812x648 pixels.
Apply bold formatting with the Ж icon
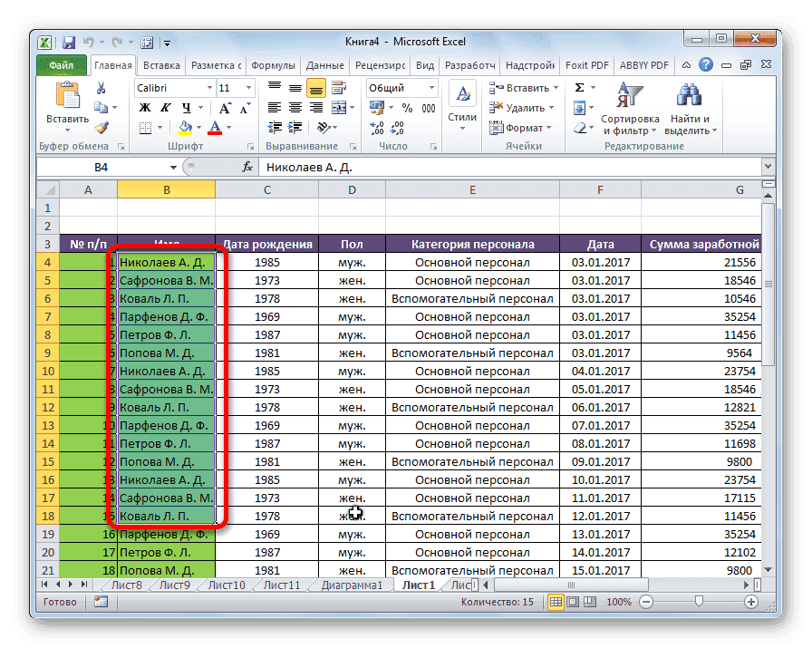point(146,107)
